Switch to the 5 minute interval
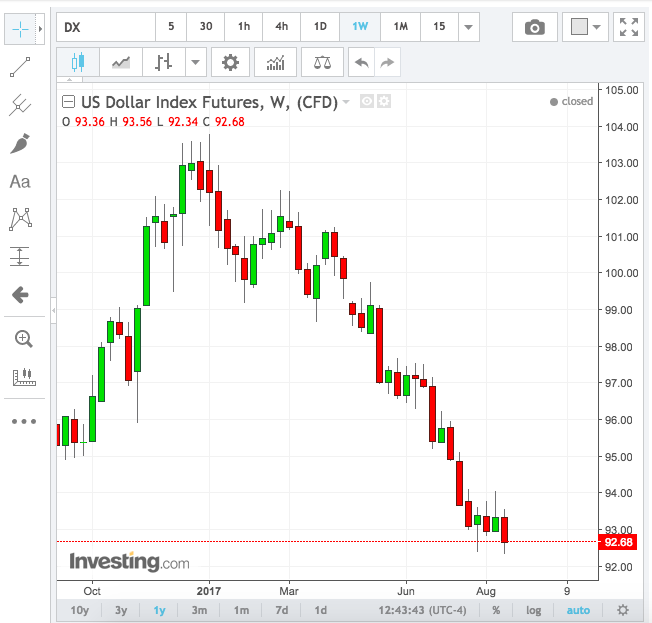The height and width of the screenshot is (623, 652). pyautogui.click(x=171, y=27)
